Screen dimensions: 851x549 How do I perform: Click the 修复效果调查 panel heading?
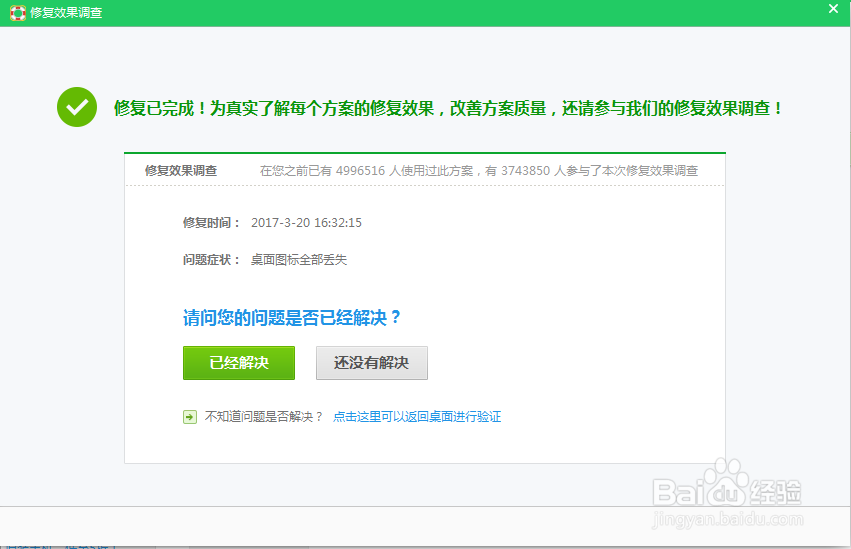[181, 171]
